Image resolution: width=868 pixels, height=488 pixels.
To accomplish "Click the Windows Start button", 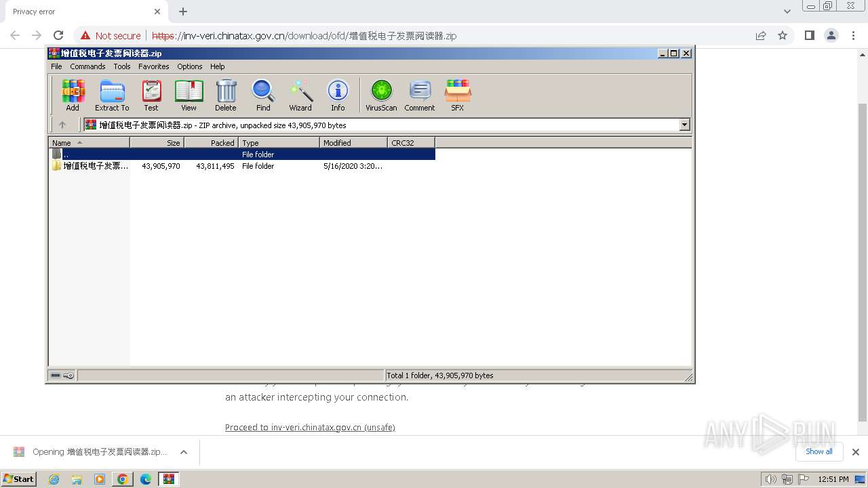I will 19,479.
